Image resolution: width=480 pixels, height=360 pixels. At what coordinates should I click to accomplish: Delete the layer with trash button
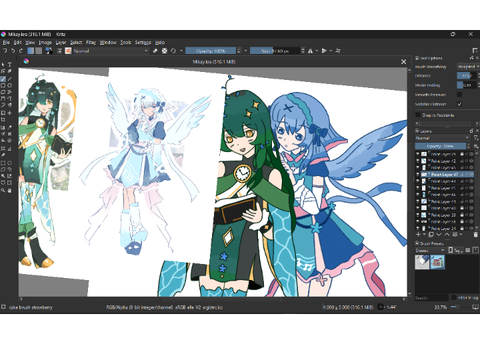pyautogui.click(x=476, y=234)
